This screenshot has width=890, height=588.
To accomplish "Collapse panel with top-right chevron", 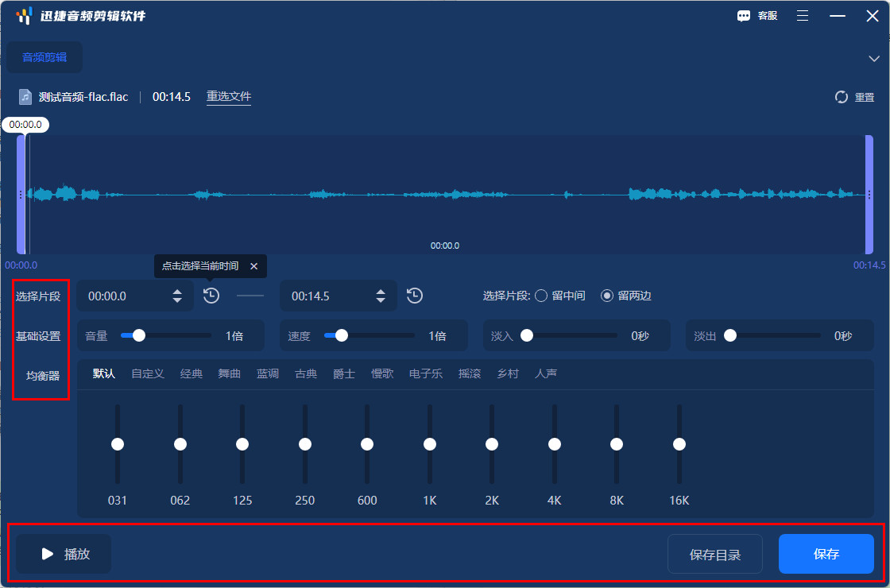I will click(873, 59).
